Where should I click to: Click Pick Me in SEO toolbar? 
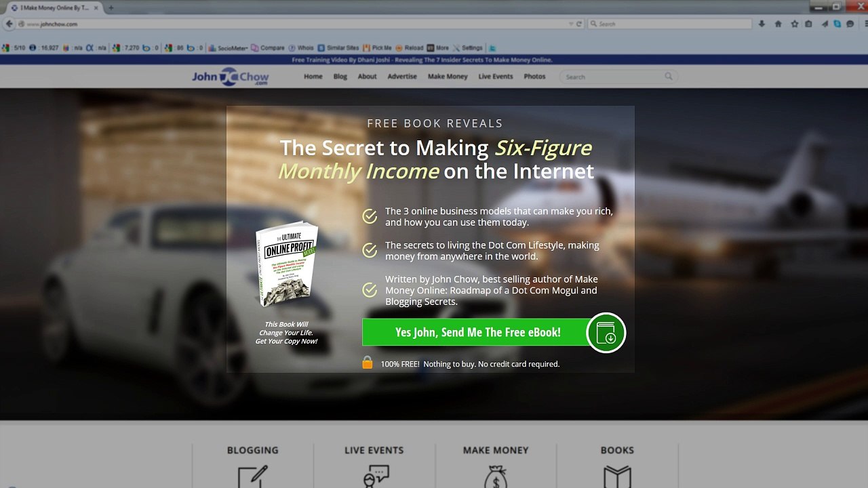[378, 48]
